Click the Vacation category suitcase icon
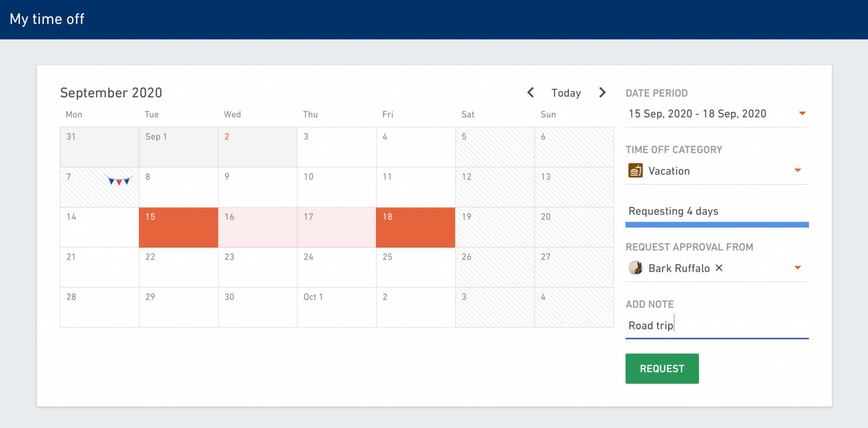This screenshot has width=868, height=428. 635,170
